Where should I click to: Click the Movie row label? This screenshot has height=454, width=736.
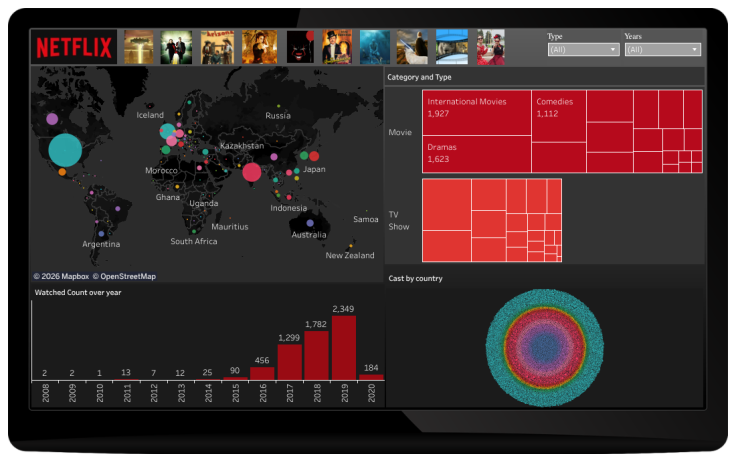(x=400, y=132)
